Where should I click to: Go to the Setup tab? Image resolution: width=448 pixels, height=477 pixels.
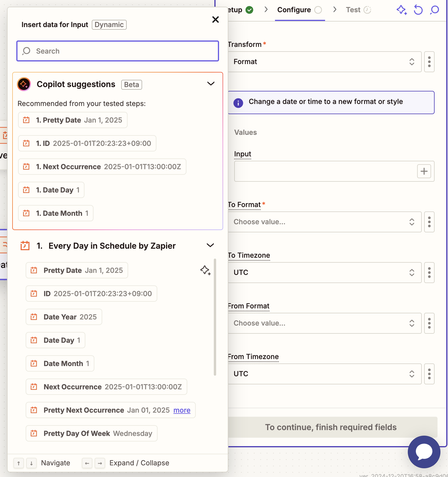coord(240,10)
